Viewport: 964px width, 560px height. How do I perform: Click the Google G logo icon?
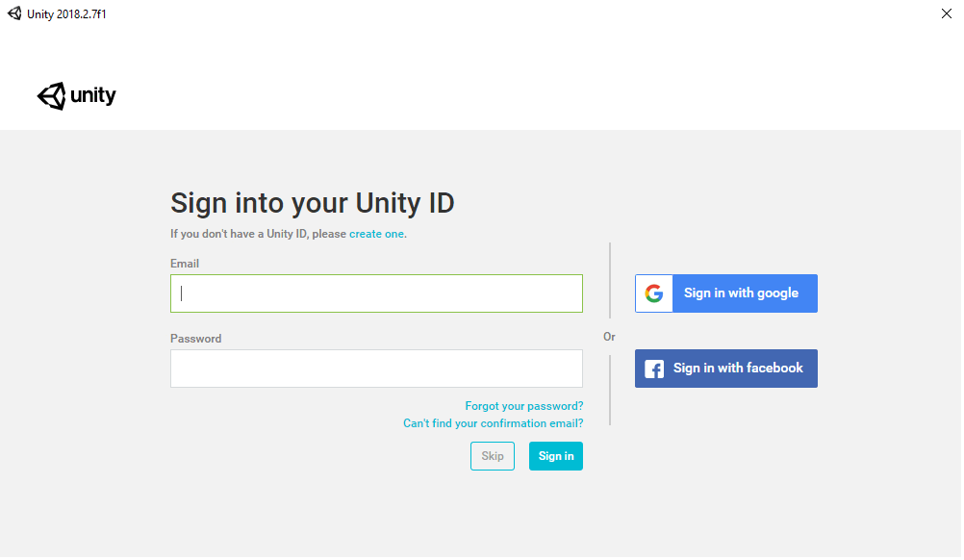[x=655, y=293]
